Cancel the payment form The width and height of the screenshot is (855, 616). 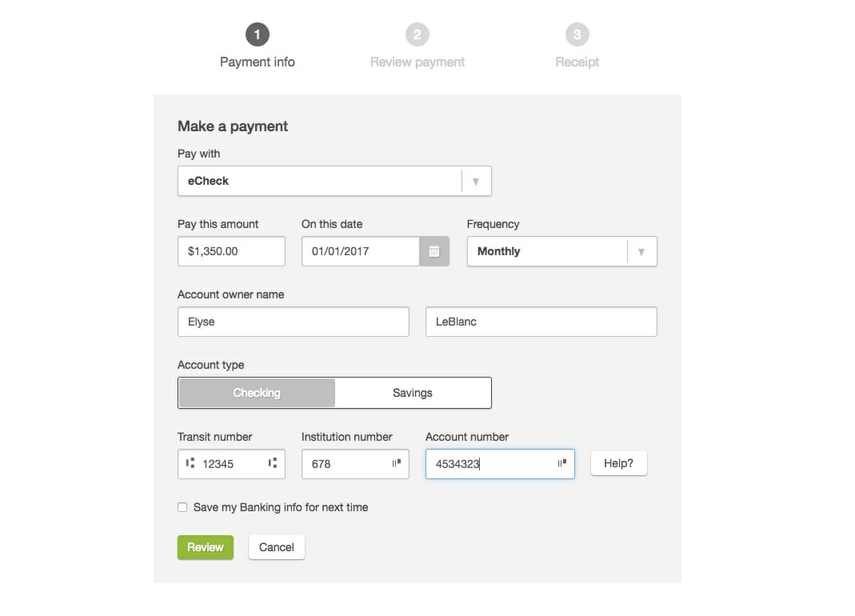tap(277, 547)
